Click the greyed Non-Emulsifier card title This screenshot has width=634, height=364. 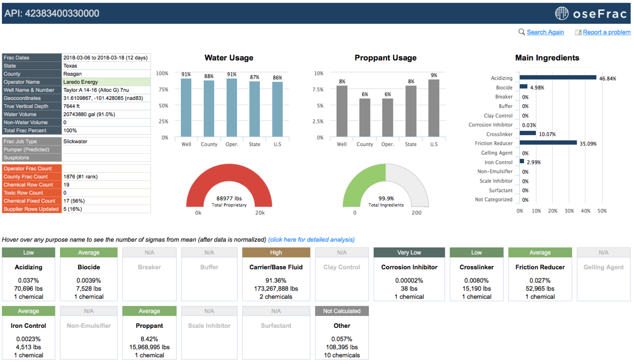89,325
